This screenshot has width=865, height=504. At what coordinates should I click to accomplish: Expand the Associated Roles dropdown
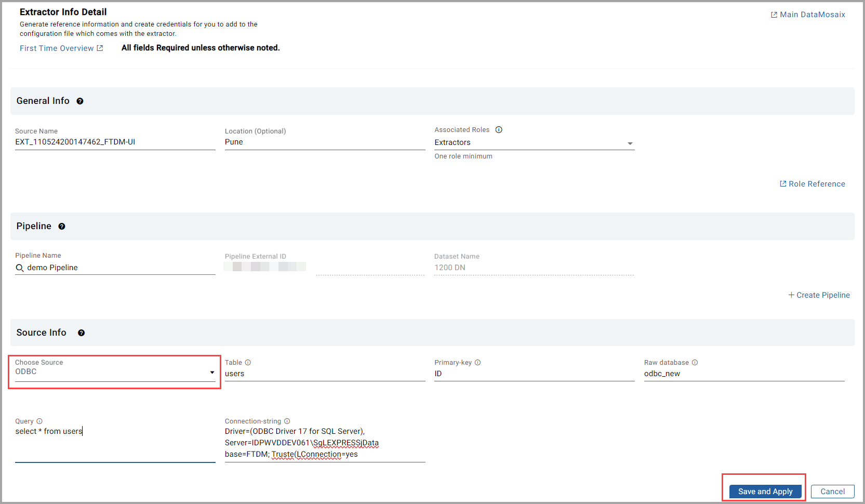(x=630, y=143)
